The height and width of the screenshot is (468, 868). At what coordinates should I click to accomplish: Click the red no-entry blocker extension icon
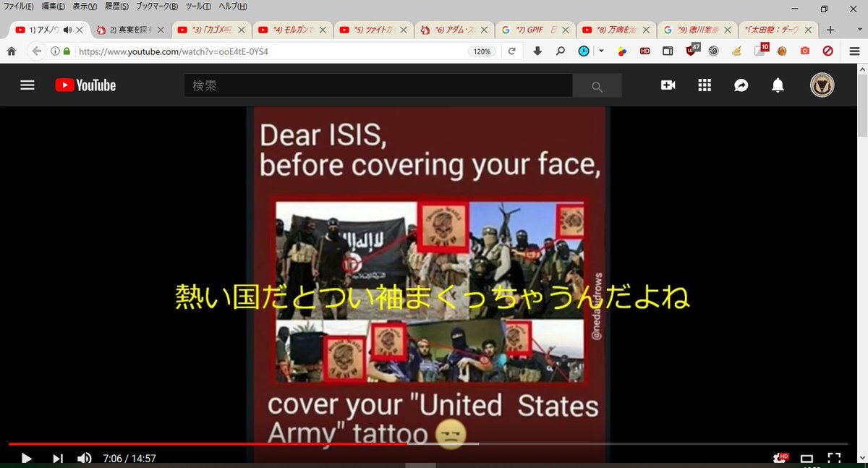pos(828,51)
